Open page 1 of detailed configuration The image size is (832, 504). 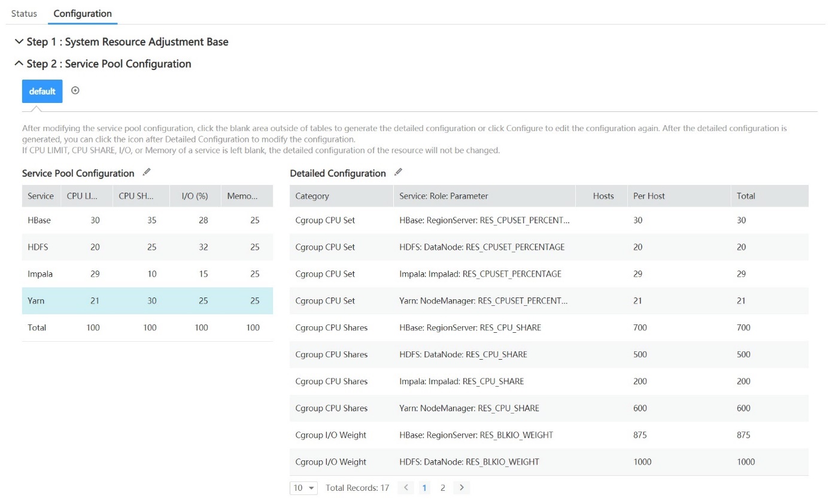pyautogui.click(x=424, y=488)
